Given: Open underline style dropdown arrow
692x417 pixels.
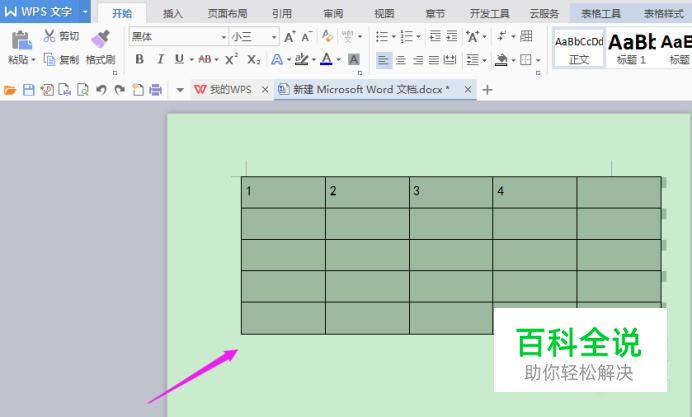Looking at the screenshot, I should (192, 60).
